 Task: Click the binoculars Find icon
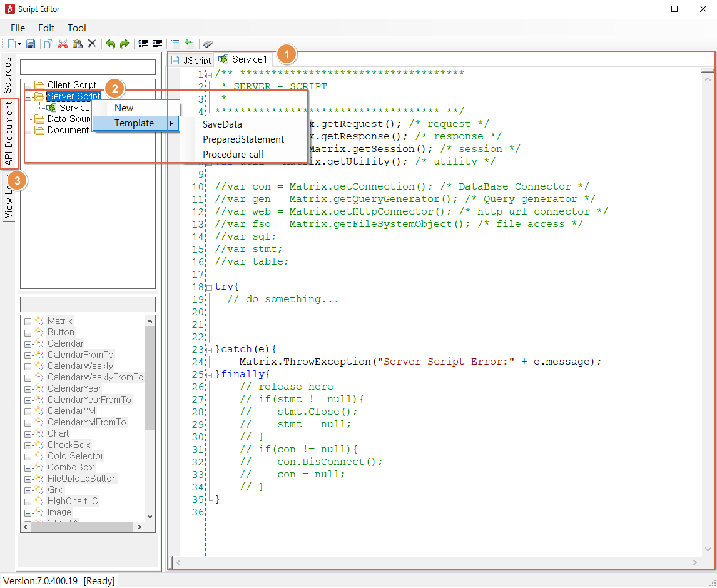[x=208, y=44]
